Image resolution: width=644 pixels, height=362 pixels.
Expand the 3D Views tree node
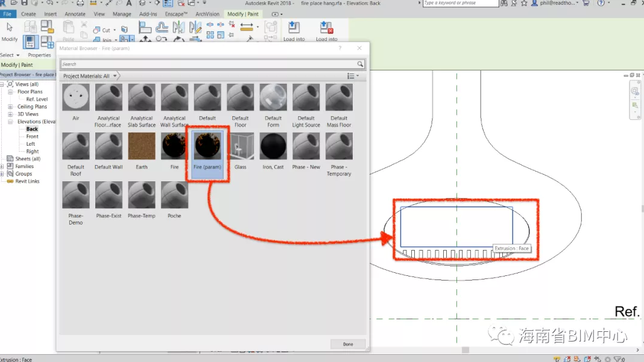pos(10,114)
